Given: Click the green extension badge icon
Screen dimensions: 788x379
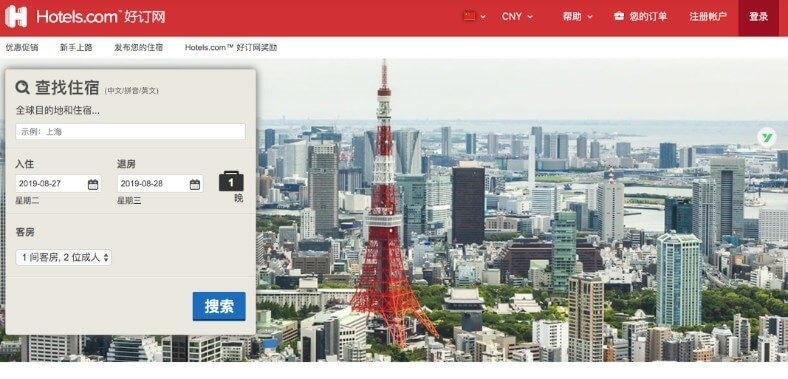Looking at the screenshot, I should [x=767, y=137].
